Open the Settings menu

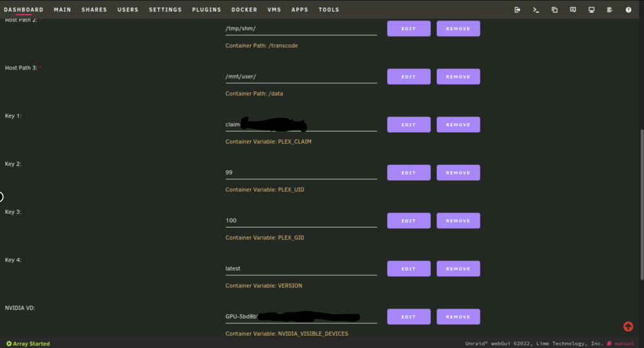(x=165, y=10)
